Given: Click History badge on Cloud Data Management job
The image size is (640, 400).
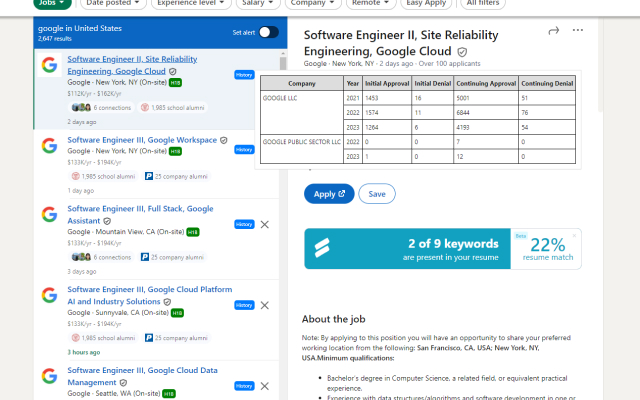Looking at the screenshot, I should tap(244, 386).
